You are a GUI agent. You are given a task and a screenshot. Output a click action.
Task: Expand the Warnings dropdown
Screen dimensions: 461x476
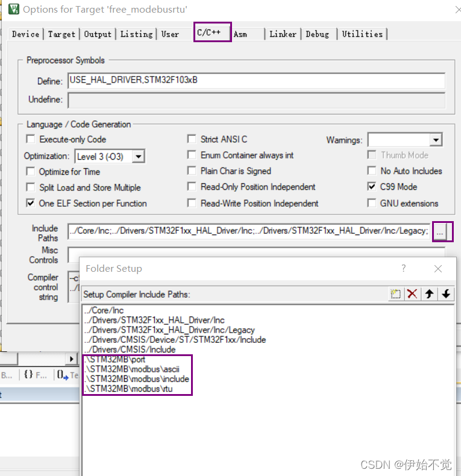(436, 140)
